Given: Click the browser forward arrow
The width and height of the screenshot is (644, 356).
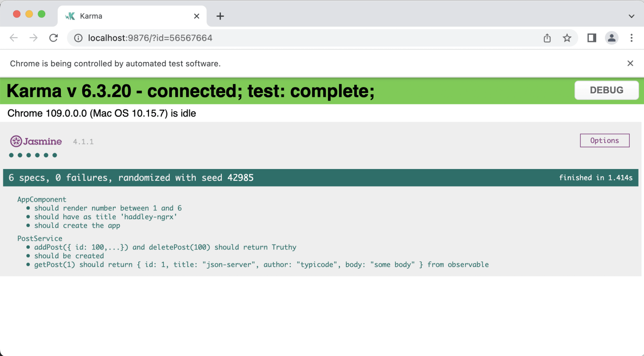Looking at the screenshot, I should coord(34,38).
